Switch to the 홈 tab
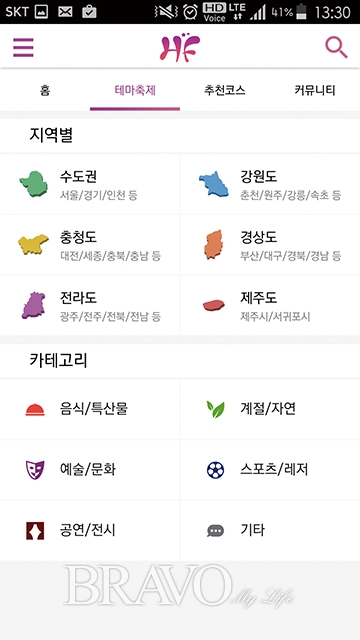The height and width of the screenshot is (640, 360). click(45, 90)
